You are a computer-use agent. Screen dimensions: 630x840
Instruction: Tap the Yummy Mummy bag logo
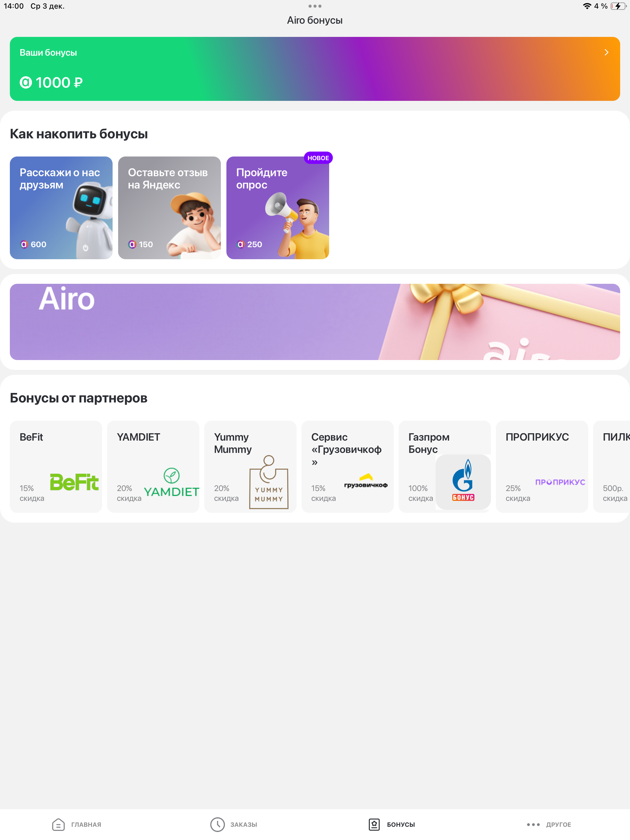269,482
